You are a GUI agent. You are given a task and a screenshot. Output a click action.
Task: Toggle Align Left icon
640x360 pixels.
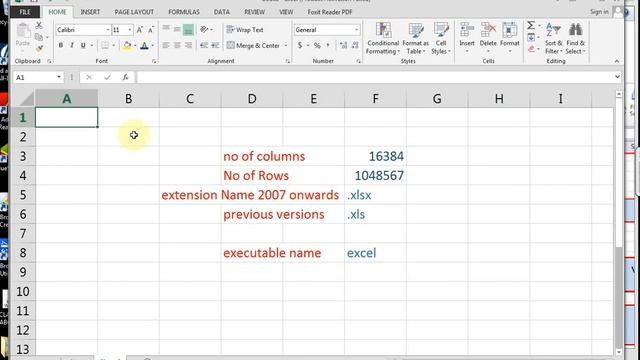tap(166, 45)
